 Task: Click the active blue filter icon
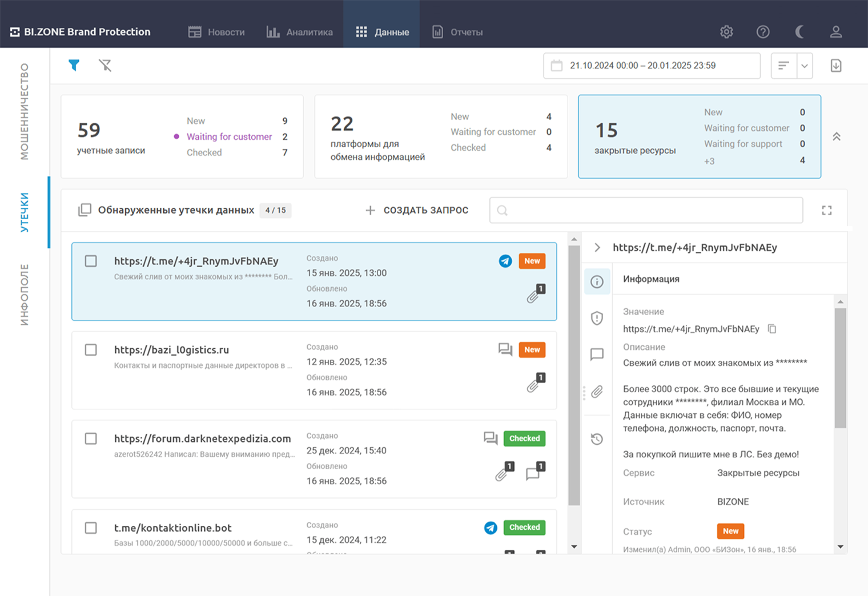[74, 65]
